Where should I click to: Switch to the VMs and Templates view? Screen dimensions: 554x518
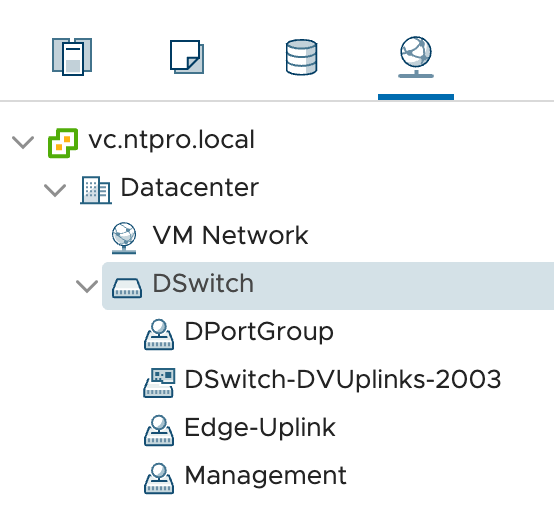pyautogui.click(x=187, y=57)
